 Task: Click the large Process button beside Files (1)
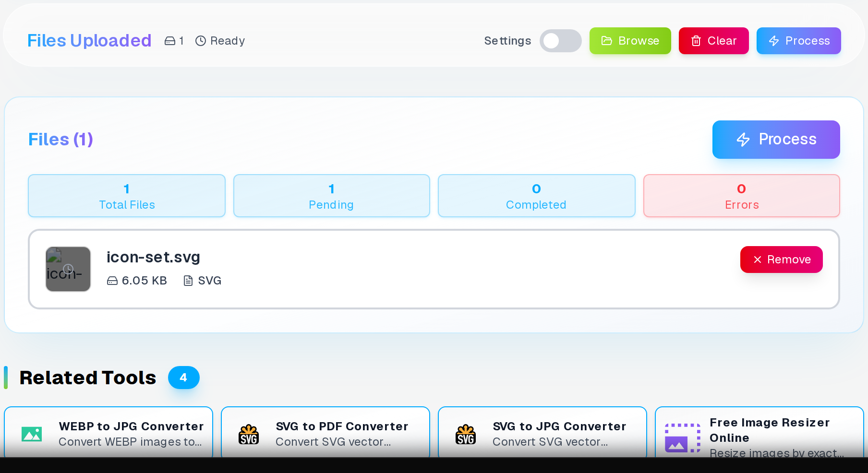(776, 140)
